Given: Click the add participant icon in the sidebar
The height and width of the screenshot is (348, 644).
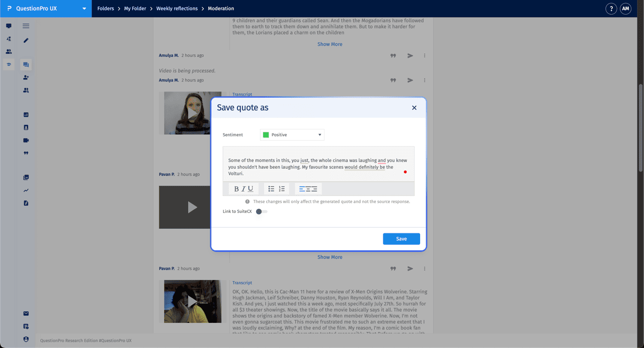Looking at the screenshot, I should pos(26,77).
